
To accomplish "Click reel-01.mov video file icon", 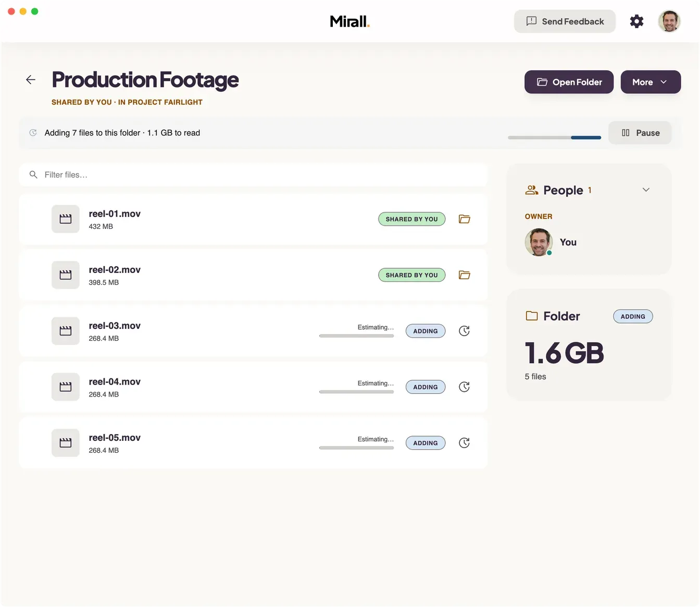I will click(x=66, y=219).
